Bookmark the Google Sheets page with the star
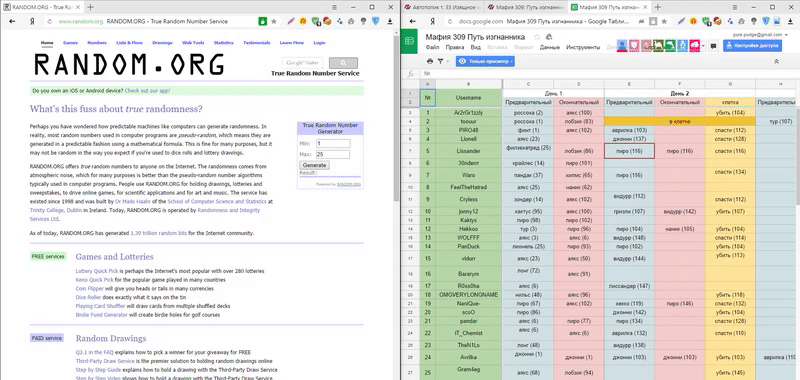 [x=664, y=21]
